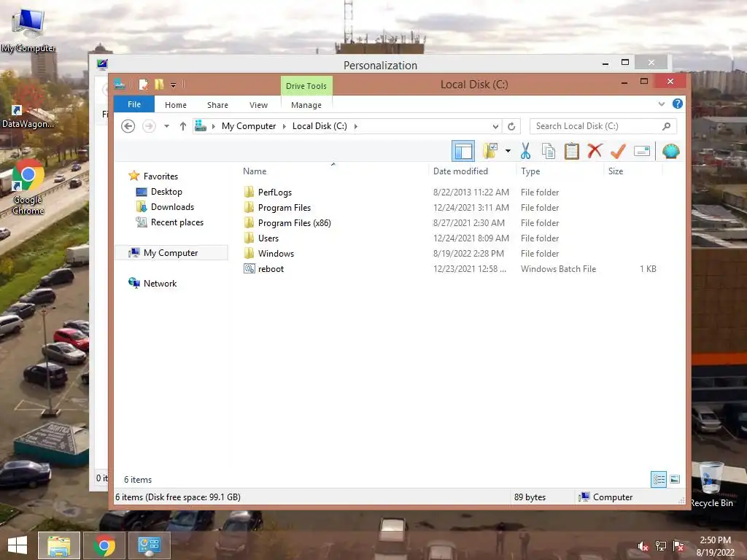The image size is (747, 560).
Task: Click the Action Center flag tray icon
Action: pos(678,546)
